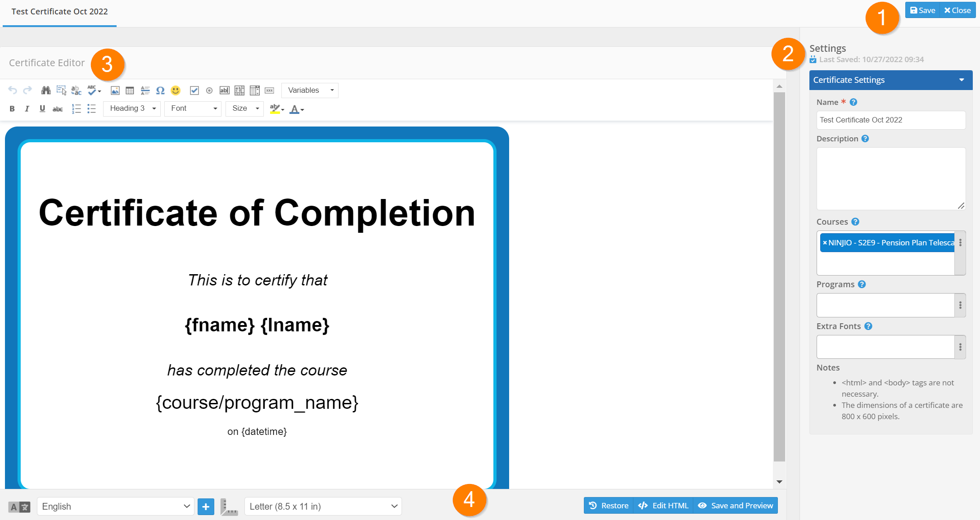The width and height of the screenshot is (980, 520).
Task: Remove the NINJIO S2E9 course tag
Action: coord(825,243)
